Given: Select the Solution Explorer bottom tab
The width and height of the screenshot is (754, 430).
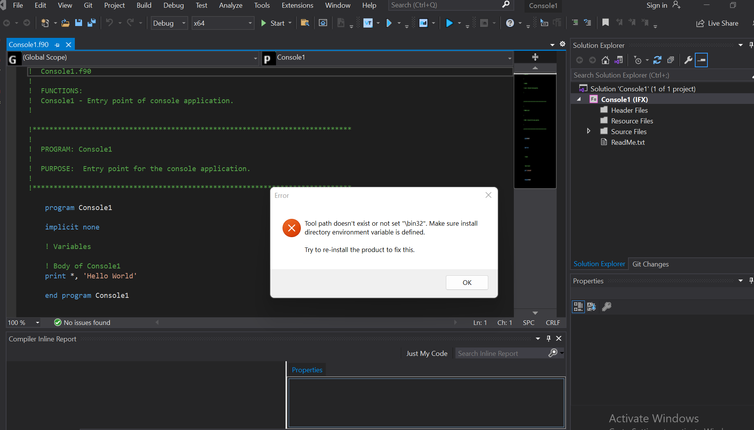Looking at the screenshot, I should [x=599, y=264].
